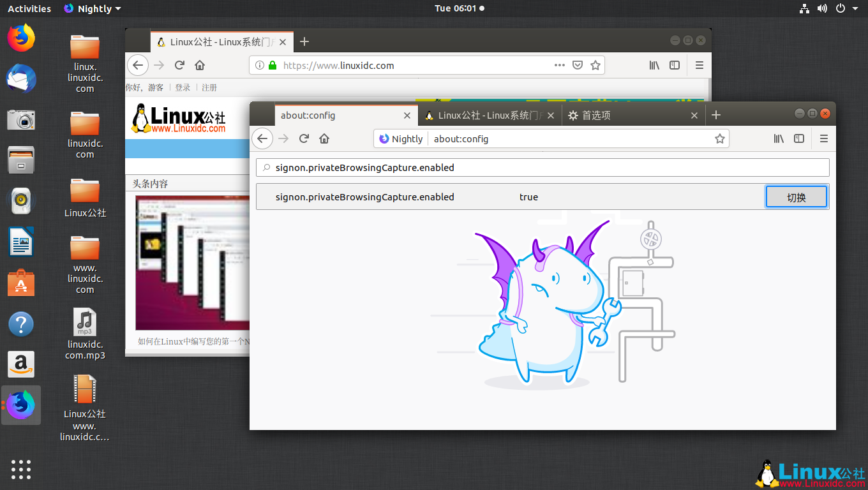The width and height of the screenshot is (868, 490).
Task: Switch to Linux公社 tab in Nightly window
Action: click(490, 115)
